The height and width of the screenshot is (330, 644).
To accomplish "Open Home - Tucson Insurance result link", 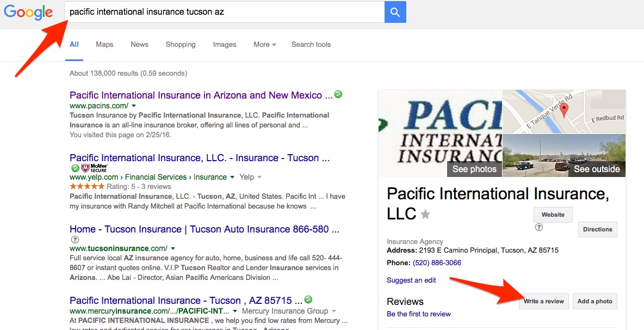I will (205, 229).
